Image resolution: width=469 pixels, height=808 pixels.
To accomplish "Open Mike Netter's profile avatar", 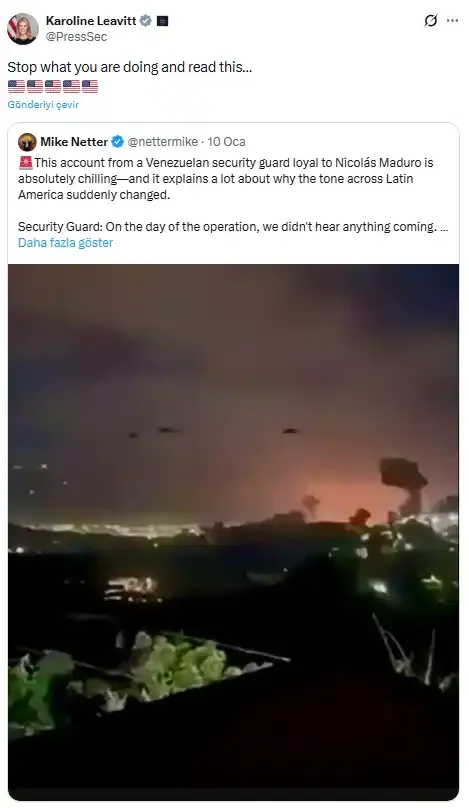I will [27, 142].
